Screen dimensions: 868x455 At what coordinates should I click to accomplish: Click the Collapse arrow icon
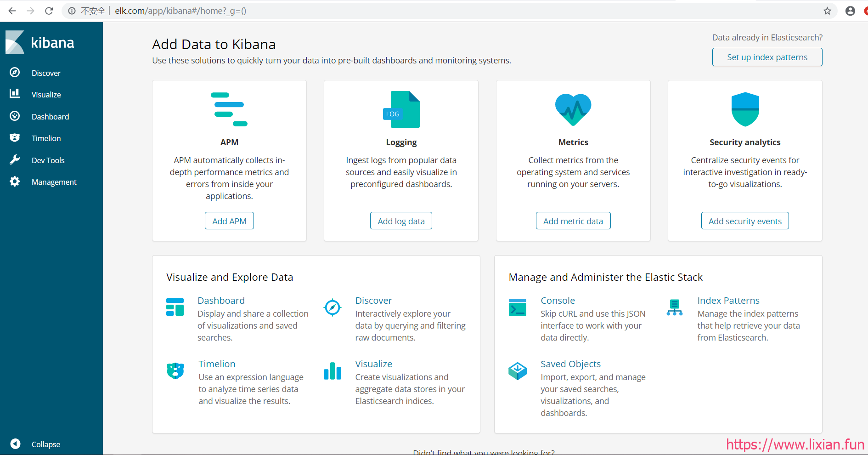point(15,444)
